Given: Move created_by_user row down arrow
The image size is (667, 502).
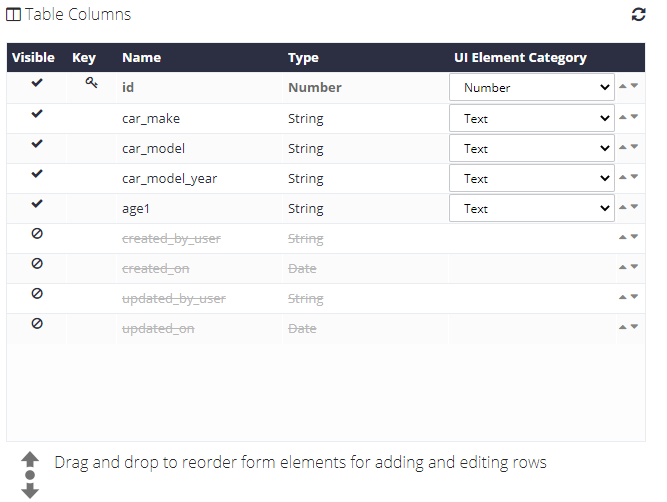Looking at the screenshot, I should pos(634,237).
